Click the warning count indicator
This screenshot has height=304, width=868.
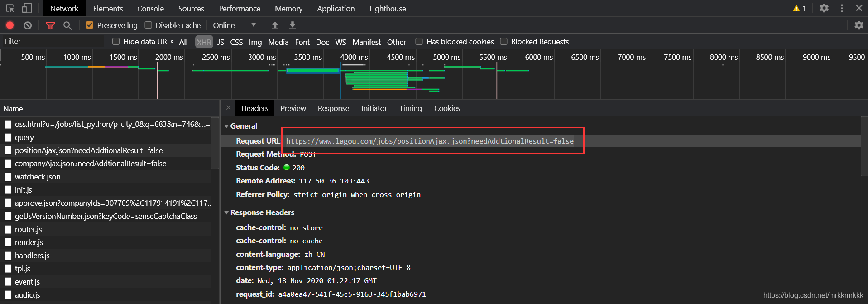coord(800,8)
